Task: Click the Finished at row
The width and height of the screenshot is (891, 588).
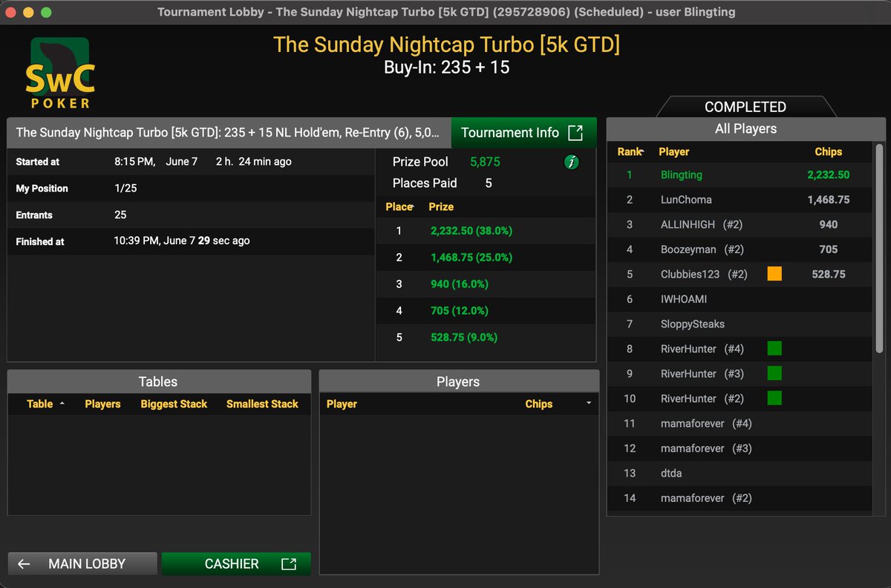Action: click(191, 241)
